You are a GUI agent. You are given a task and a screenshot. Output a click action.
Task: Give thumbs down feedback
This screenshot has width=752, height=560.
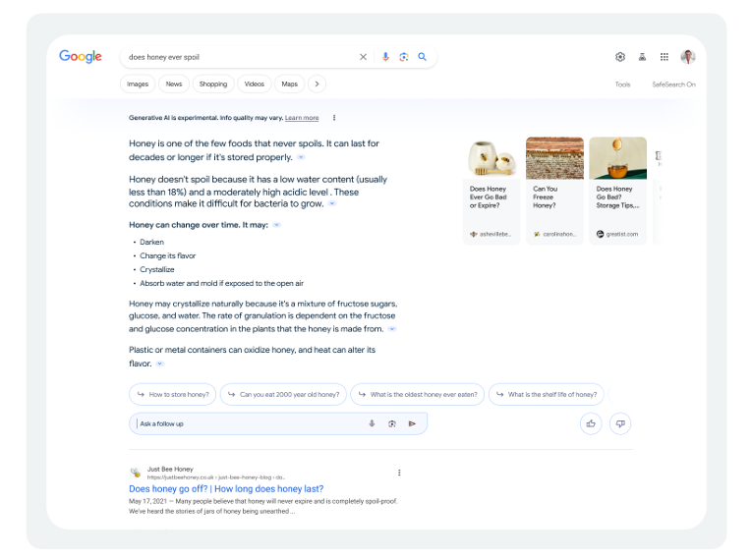pos(620,423)
